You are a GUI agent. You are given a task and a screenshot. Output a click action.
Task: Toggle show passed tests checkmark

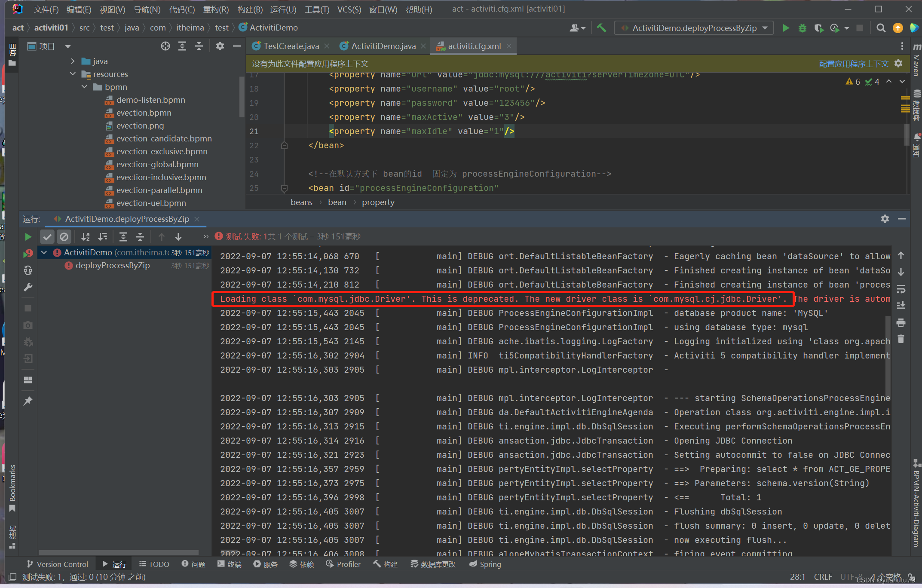(47, 236)
